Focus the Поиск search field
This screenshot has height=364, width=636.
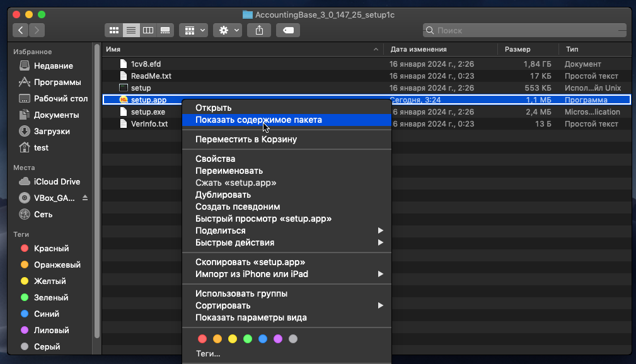(525, 30)
